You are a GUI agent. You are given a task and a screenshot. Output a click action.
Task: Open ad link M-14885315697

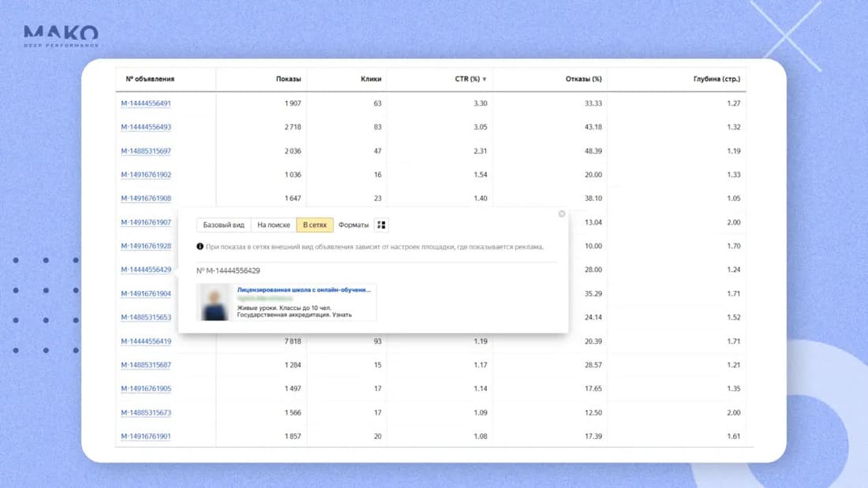(146, 151)
